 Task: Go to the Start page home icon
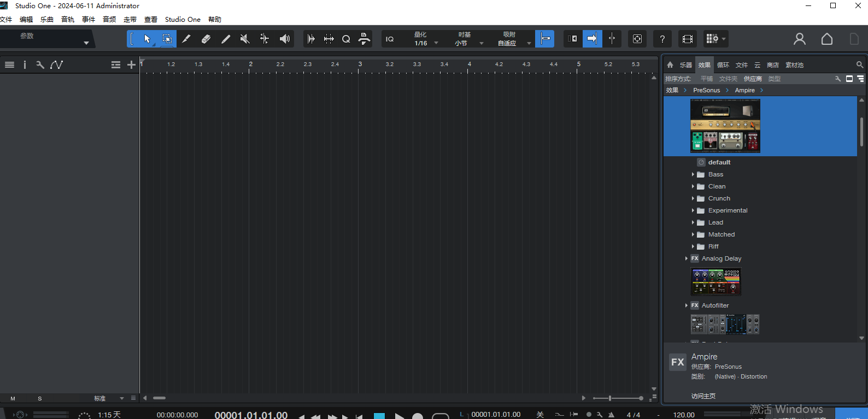click(x=827, y=39)
